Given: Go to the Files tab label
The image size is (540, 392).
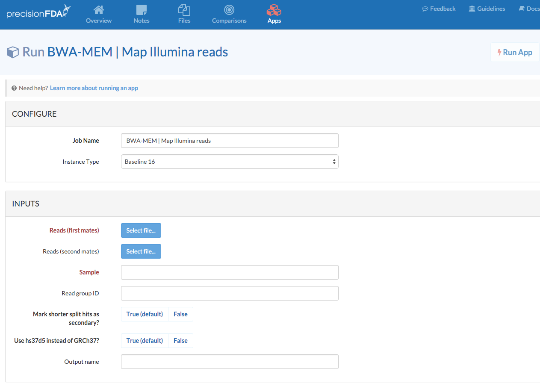Looking at the screenshot, I should (184, 21).
